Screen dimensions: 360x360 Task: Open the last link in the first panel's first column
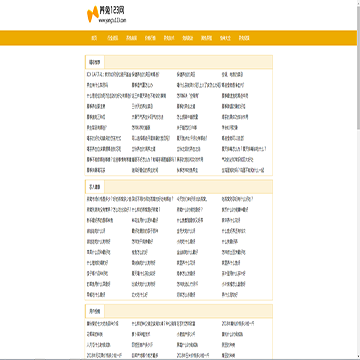tap(96, 170)
